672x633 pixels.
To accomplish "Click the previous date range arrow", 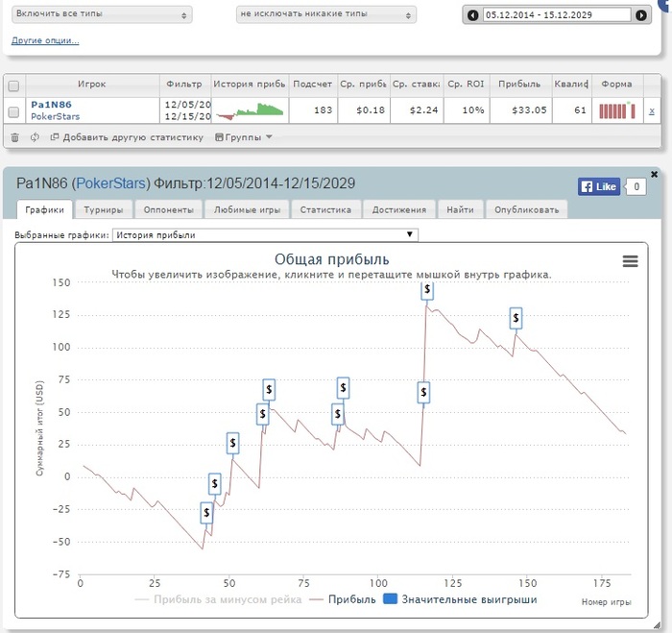I will [x=472, y=15].
